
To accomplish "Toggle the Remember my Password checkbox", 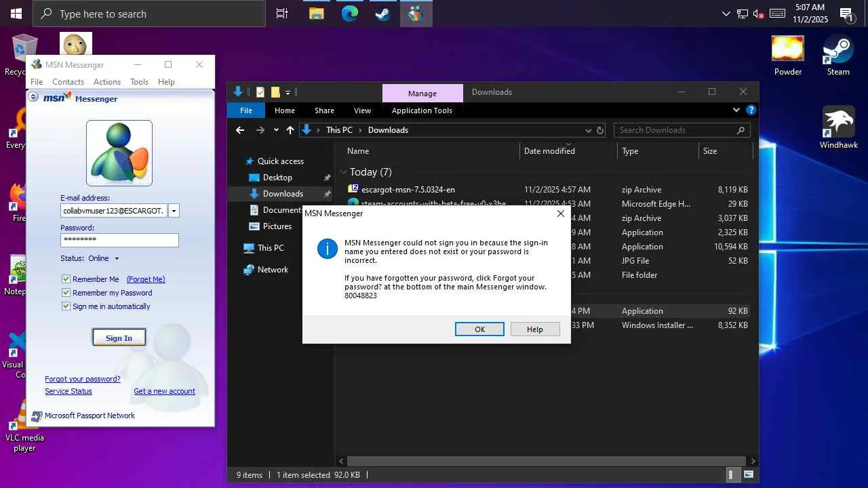I will click(x=66, y=293).
